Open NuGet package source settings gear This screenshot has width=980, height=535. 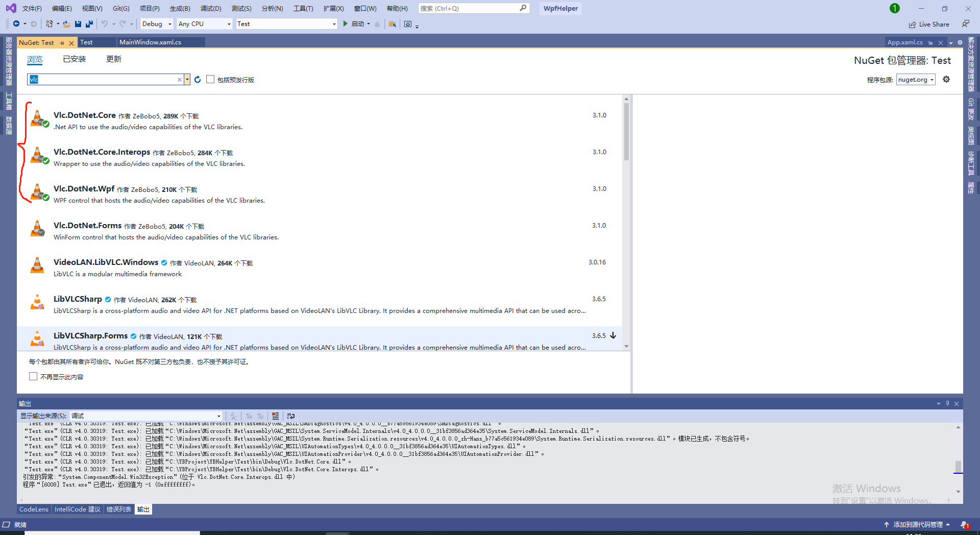[946, 79]
